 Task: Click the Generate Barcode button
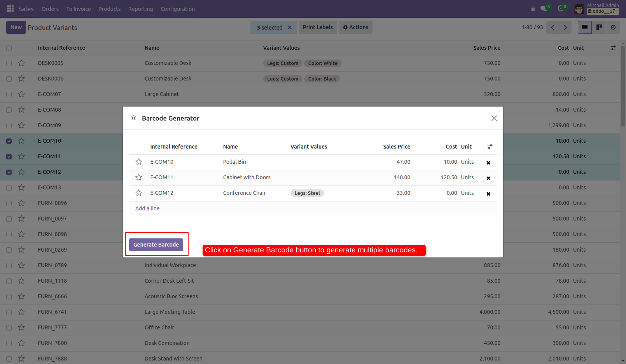(x=156, y=244)
